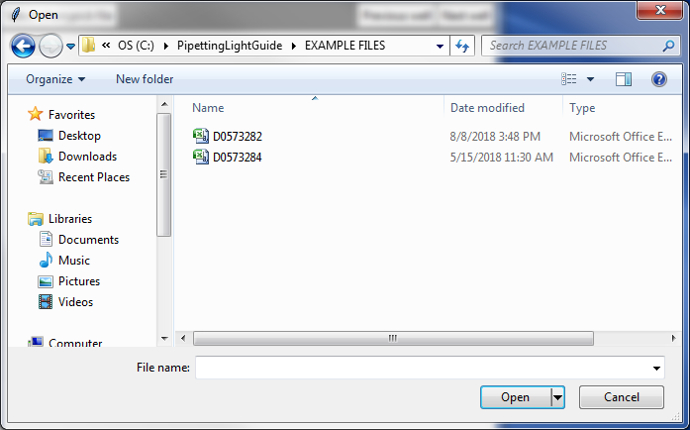Open the Organize menu
This screenshot has height=430, width=690.
(55, 79)
